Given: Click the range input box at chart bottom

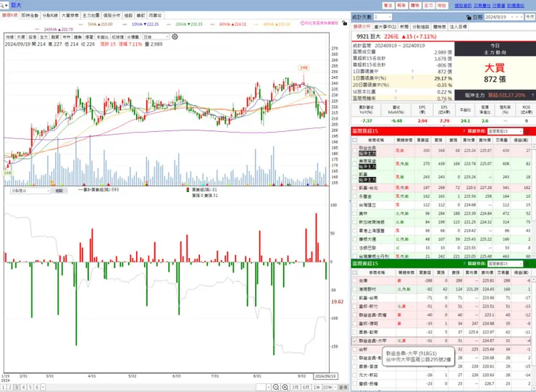Looking at the screenshot, I should 261,387.
